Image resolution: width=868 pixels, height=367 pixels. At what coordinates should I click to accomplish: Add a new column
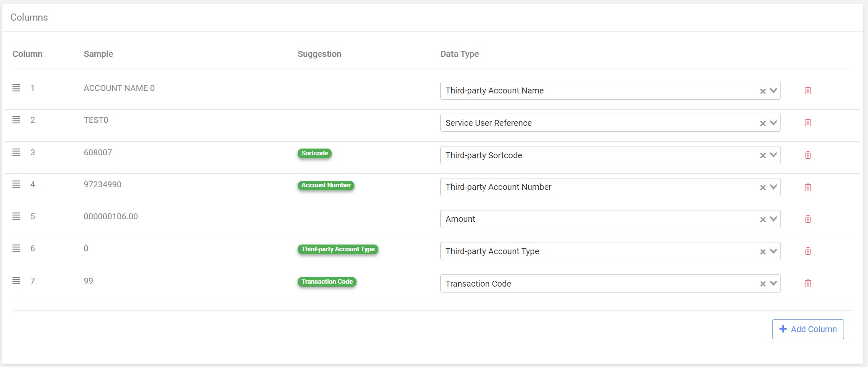coord(808,329)
